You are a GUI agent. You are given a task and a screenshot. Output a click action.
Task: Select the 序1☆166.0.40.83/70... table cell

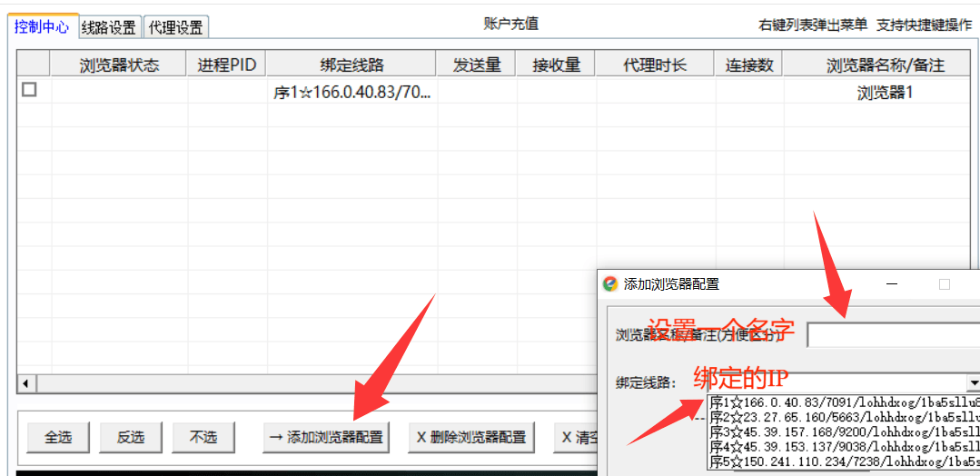351,93
